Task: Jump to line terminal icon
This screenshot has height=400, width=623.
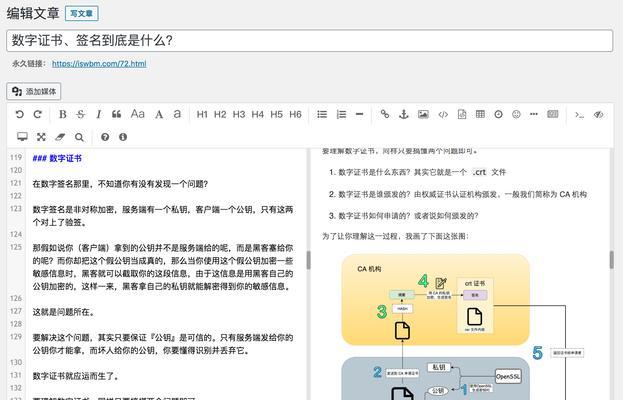Action: coord(579,115)
